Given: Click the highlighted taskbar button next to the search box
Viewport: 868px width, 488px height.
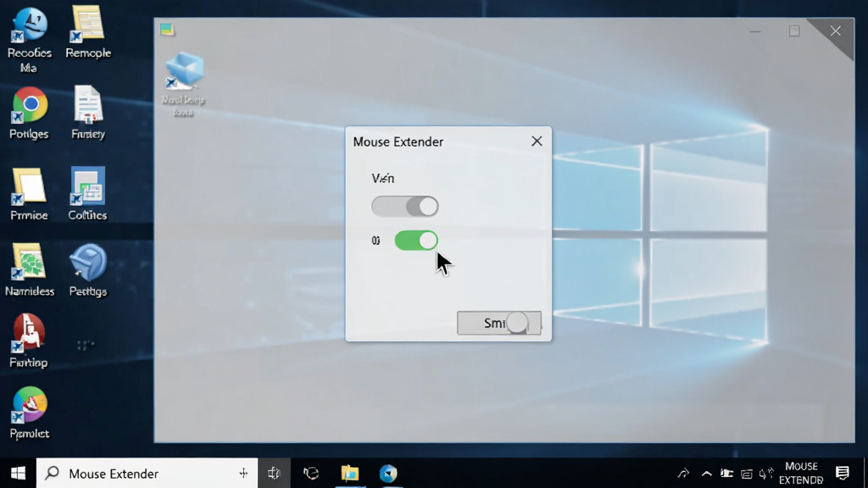Looking at the screenshot, I should [x=274, y=473].
